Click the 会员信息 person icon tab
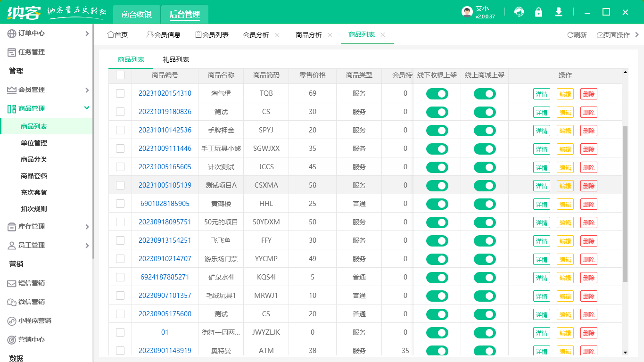 [150, 35]
